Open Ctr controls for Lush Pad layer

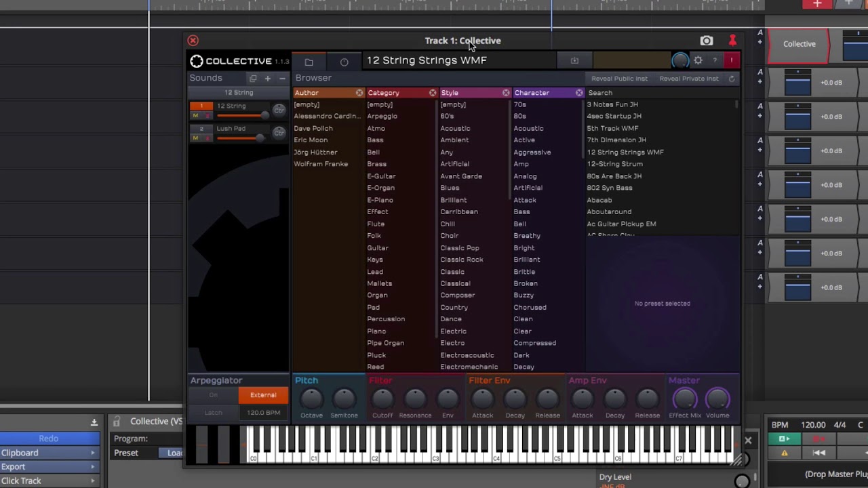tap(279, 133)
